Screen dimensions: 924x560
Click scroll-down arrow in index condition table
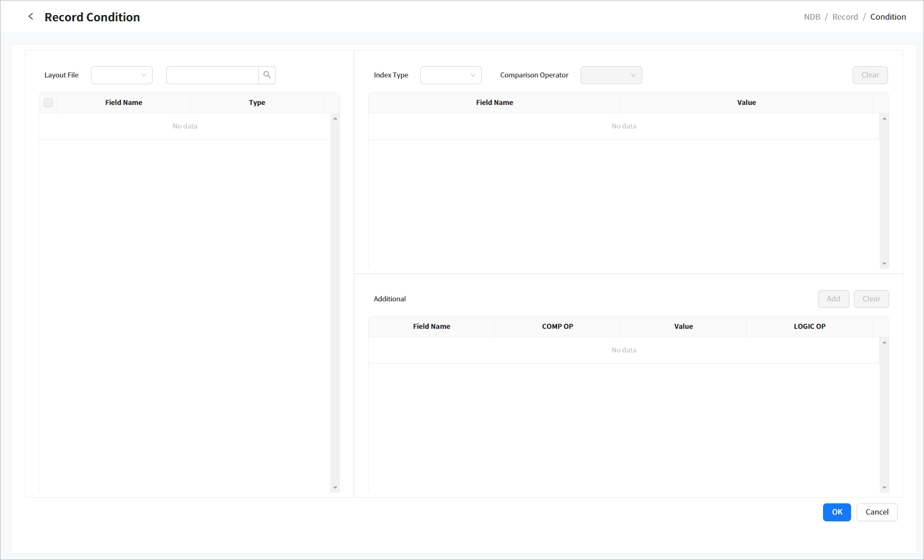[884, 264]
